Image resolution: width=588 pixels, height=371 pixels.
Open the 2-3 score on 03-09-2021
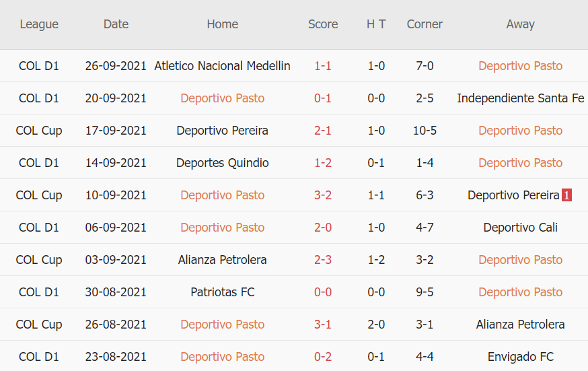(x=323, y=260)
